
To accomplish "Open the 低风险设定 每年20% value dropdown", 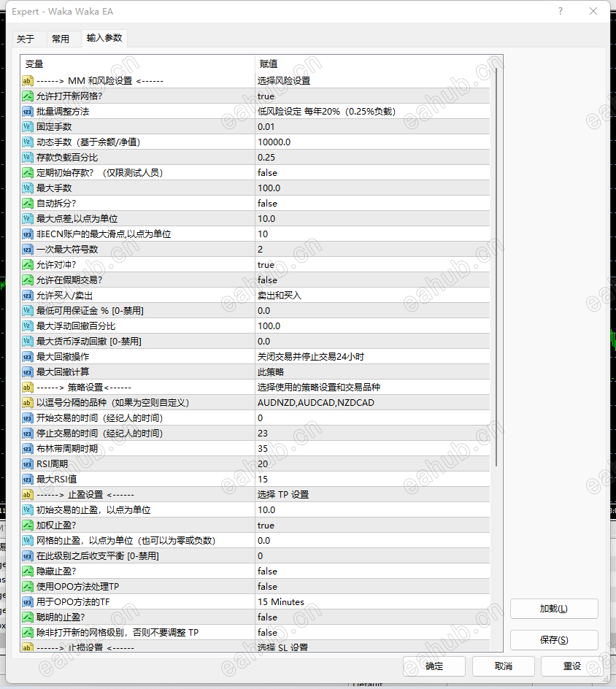I will click(x=372, y=112).
